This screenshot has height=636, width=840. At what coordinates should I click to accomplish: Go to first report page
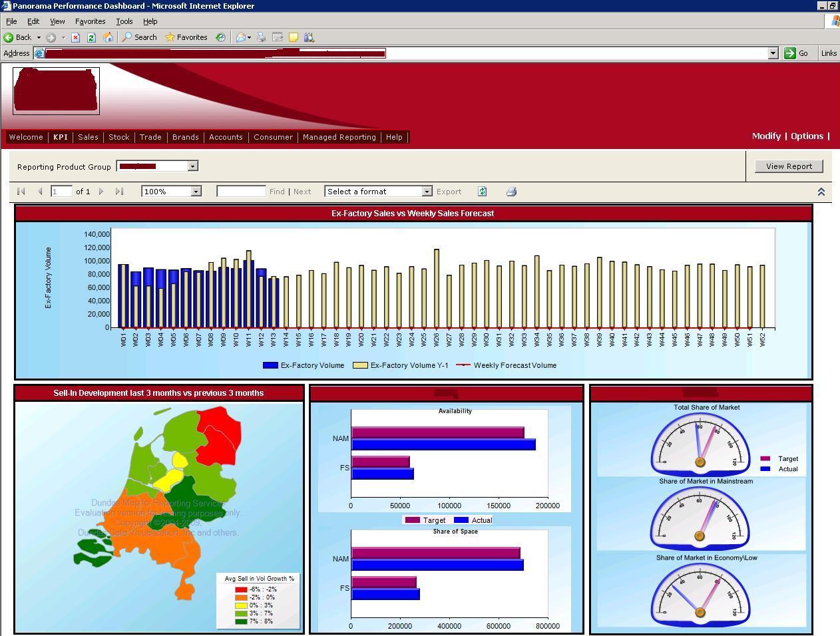pos(21,192)
